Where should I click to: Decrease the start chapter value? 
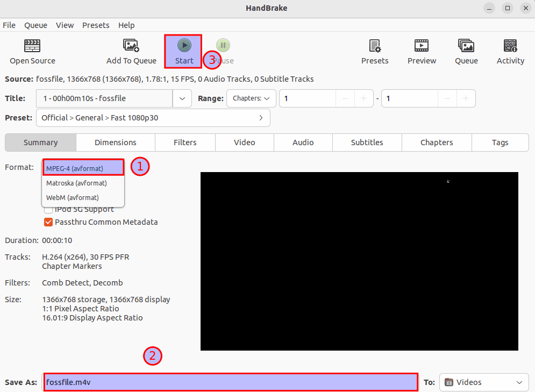pos(345,98)
